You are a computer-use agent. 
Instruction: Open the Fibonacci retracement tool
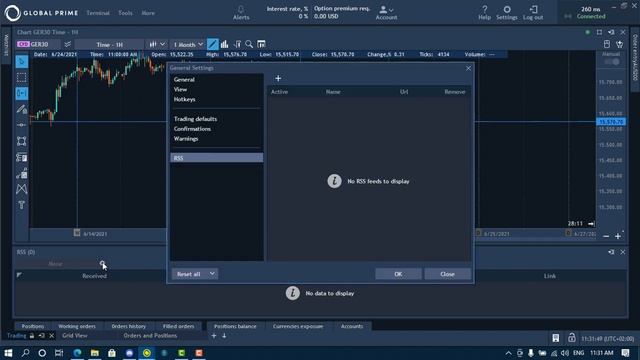[22, 157]
